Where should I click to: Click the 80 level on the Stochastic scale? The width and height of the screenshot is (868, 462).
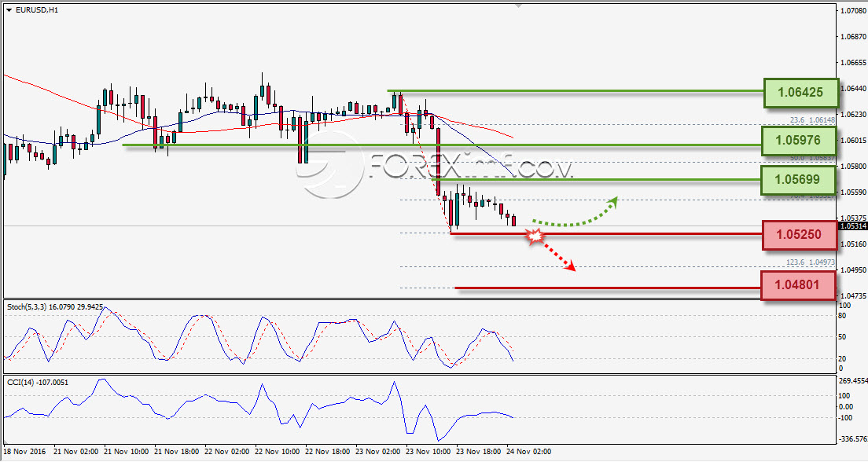click(x=842, y=316)
